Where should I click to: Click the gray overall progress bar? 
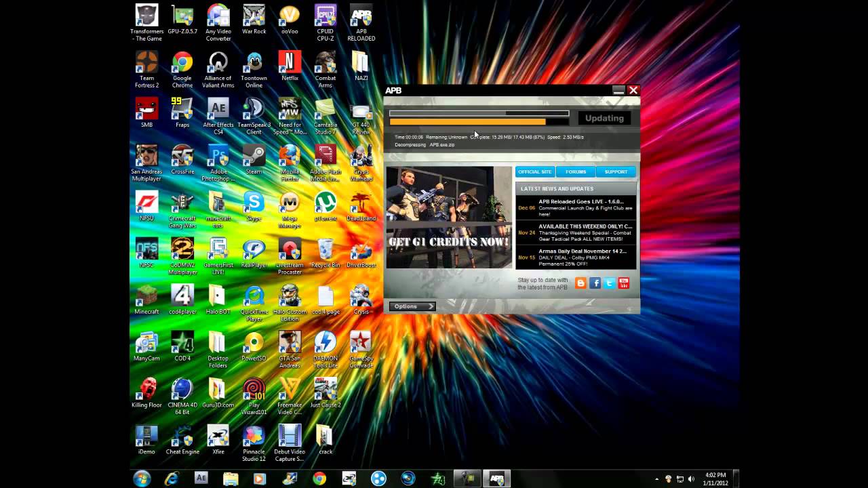tap(479, 113)
